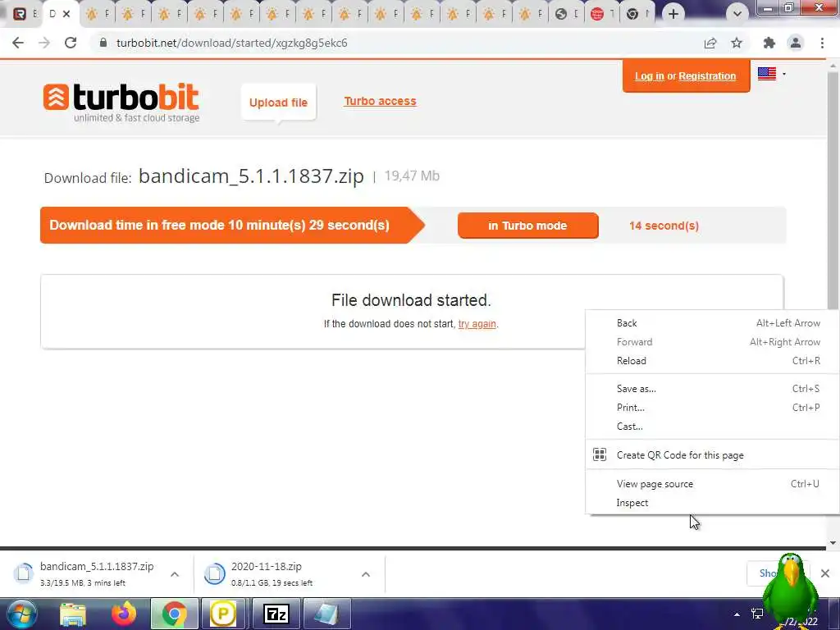The image size is (840, 630).
Task: Reload the page with toolbar refresh icon
Action: (x=71, y=43)
